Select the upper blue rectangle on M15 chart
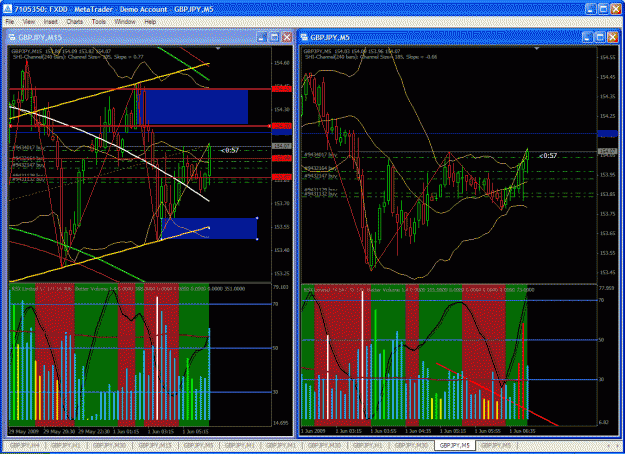This screenshot has height=454, width=625. click(x=194, y=106)
